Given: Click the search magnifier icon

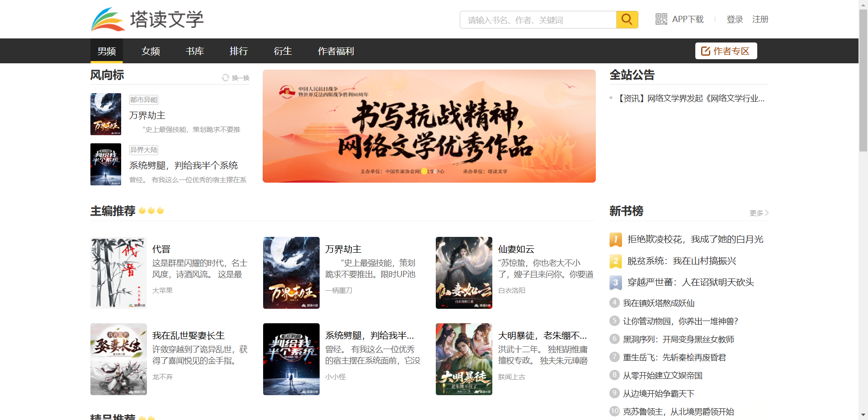Looking at the screenshot, I should (x=627, y=19).
